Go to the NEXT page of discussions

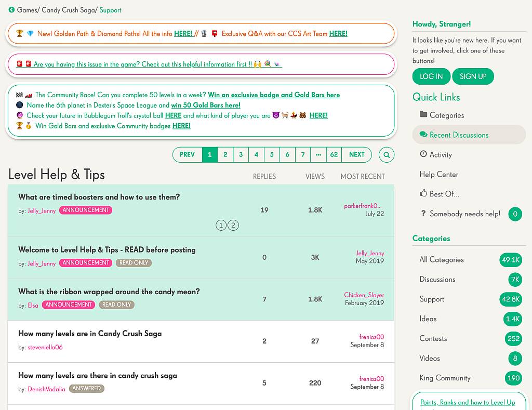[x=356, y=154]
